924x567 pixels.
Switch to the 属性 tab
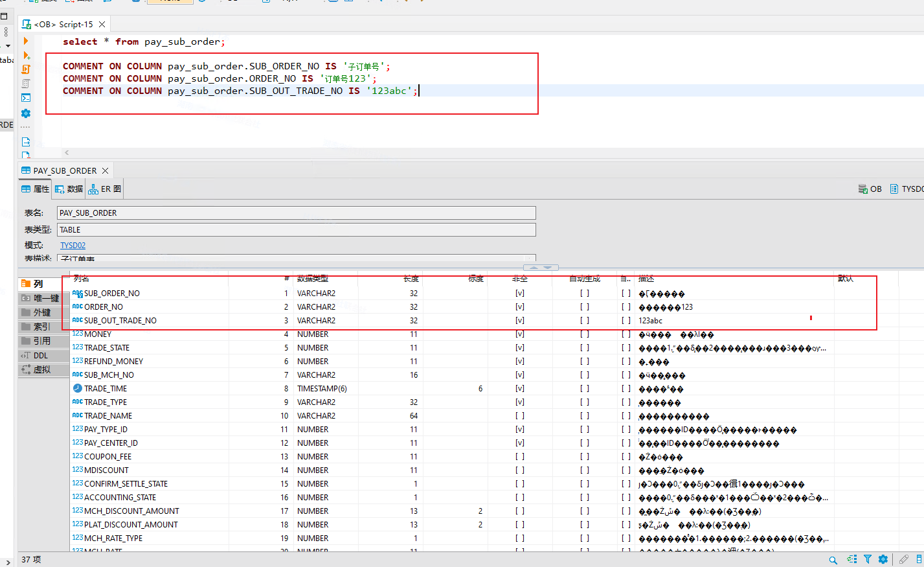coord(35,189)
